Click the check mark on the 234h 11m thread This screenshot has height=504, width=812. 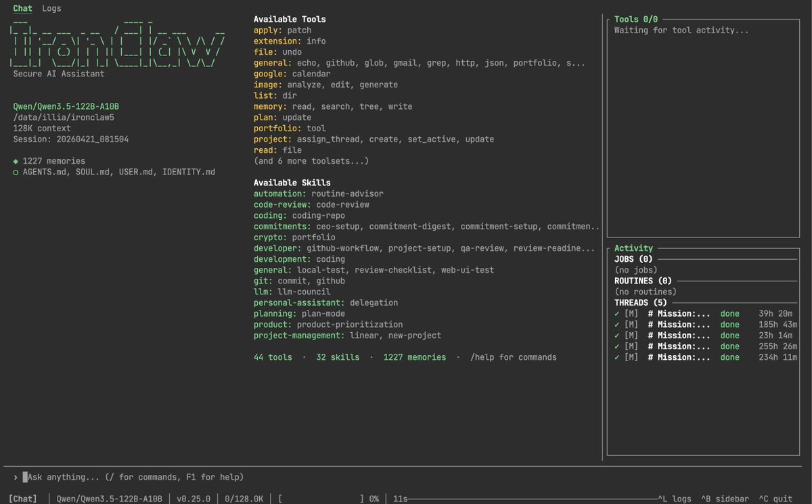click(616, 357)
